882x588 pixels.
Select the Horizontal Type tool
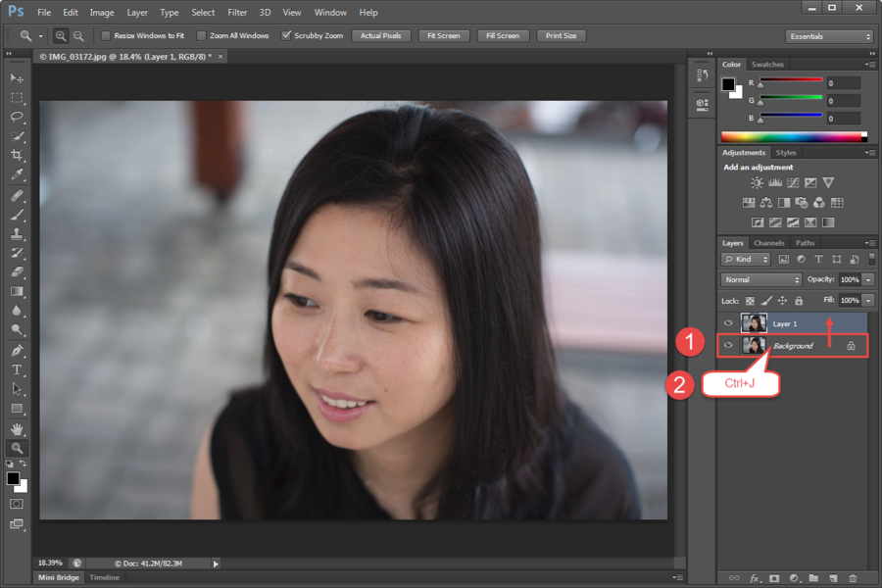pos(17,370)
